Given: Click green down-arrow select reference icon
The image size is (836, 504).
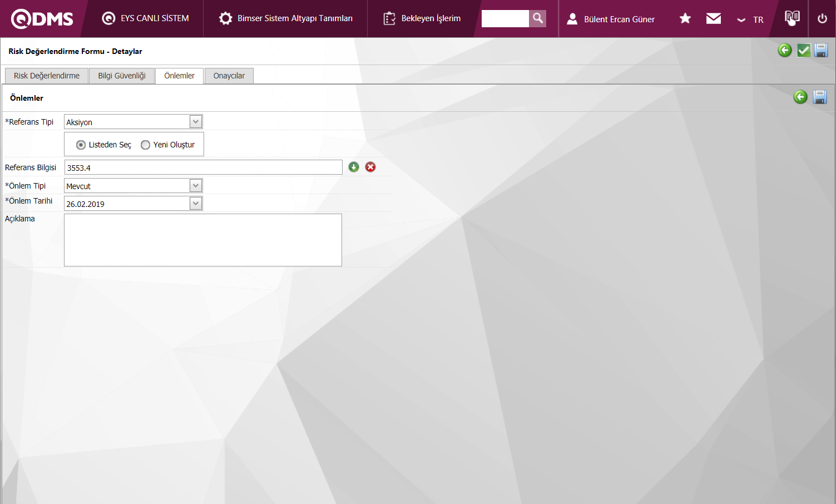Looking at the screenshot, I should click(354, 167).
